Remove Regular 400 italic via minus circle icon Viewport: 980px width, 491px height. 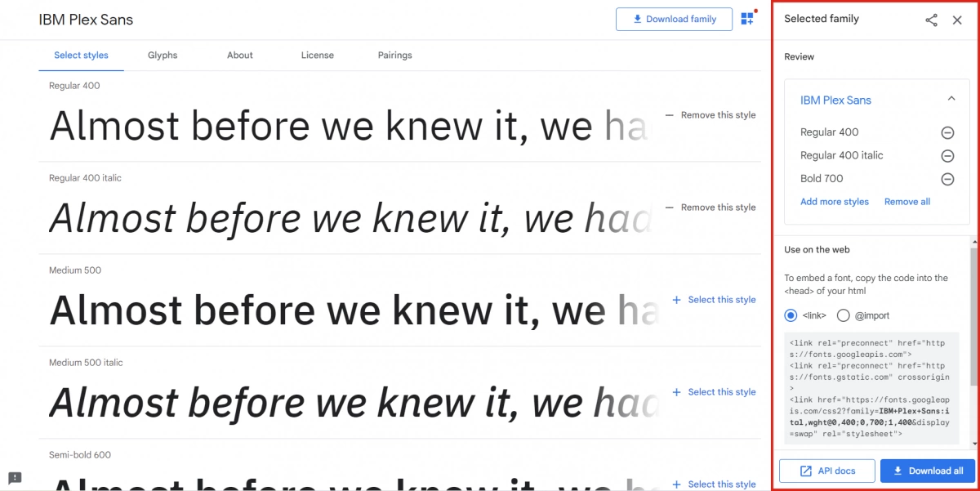(x=947, y=155)
